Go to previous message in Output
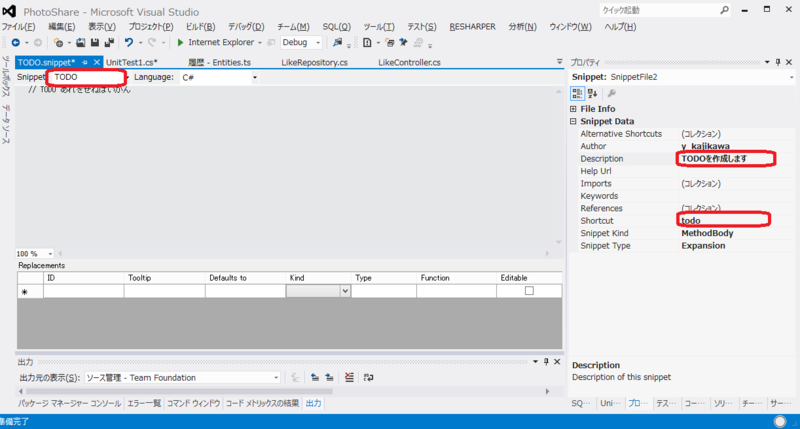 coord(315,377)
